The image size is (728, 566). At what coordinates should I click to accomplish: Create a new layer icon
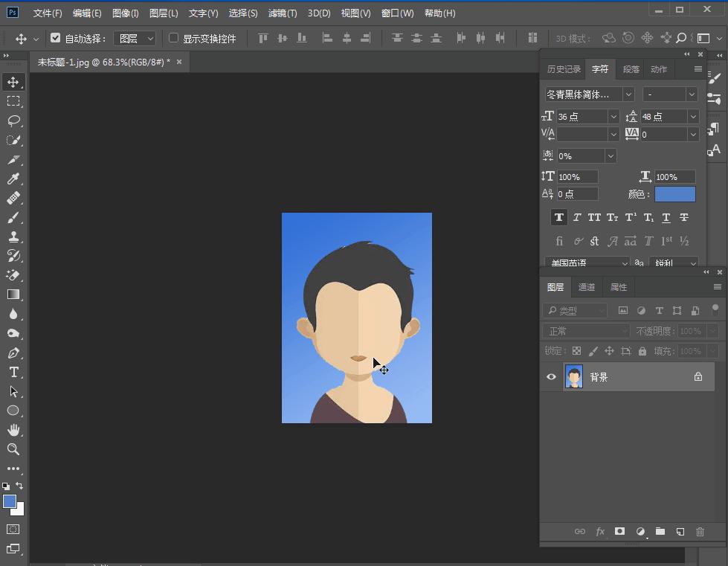(680, 532)
